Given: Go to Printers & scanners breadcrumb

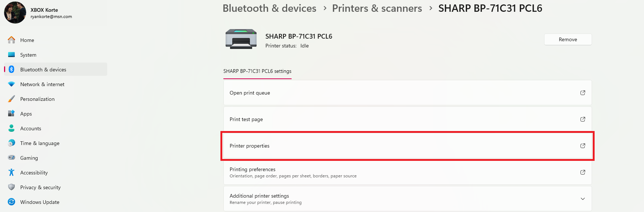Looking at the screenshot, I should (377, 8).
